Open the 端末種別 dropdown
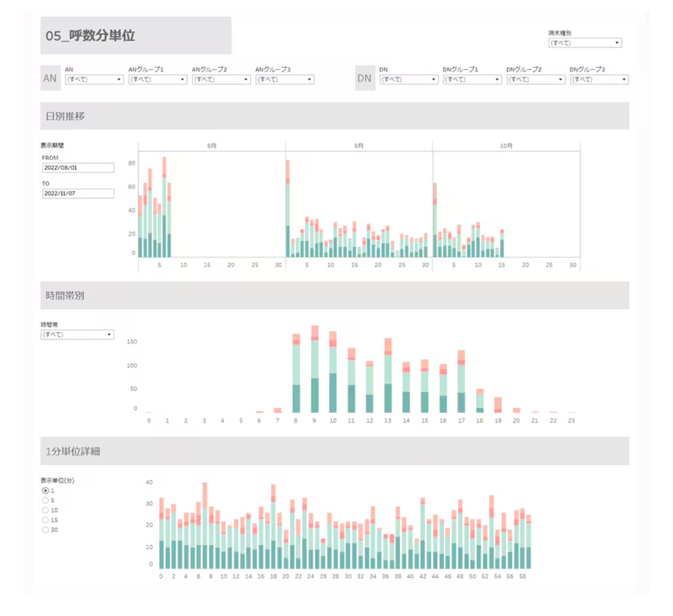The height and width of the screenshot is (616, 673). 585,43
